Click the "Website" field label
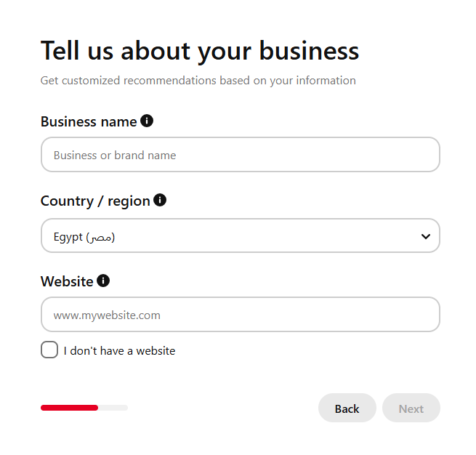The width and height of the screenshot is (476, 455). (x=67, y=281)
